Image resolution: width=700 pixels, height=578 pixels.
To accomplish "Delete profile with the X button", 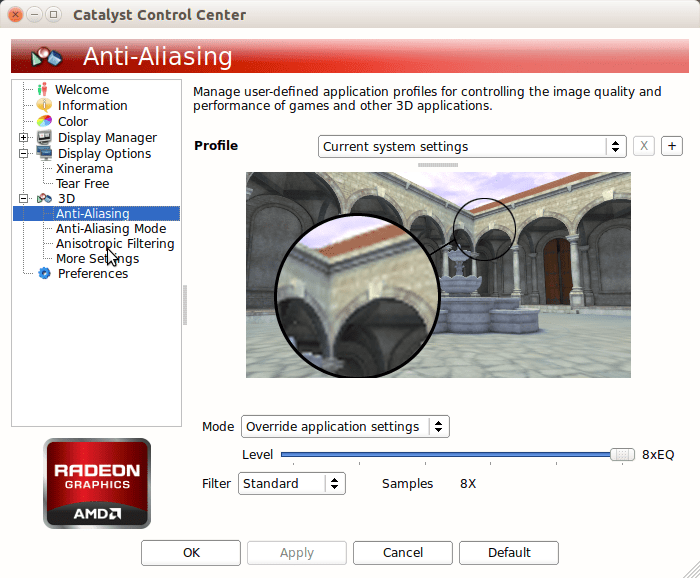I will [x=644, y=146].
